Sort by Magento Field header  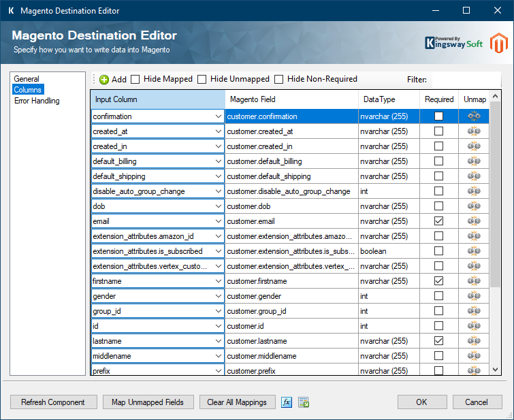(x=291, y=99)
